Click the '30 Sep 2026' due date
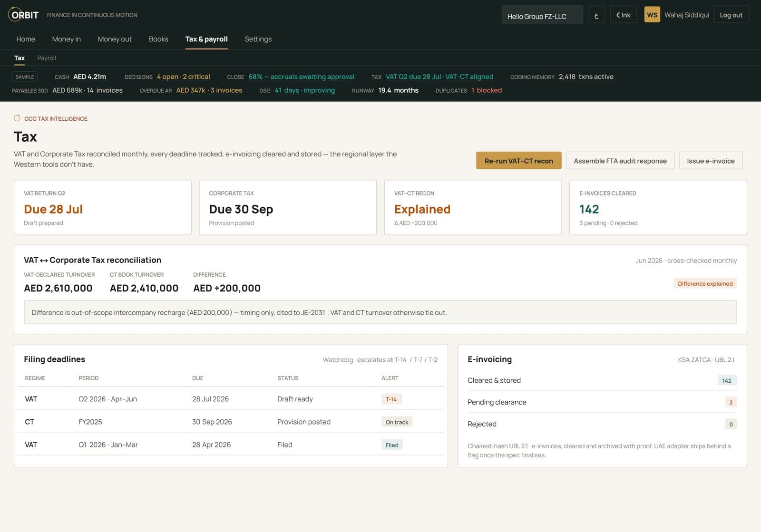 click(x=212, y=422)
